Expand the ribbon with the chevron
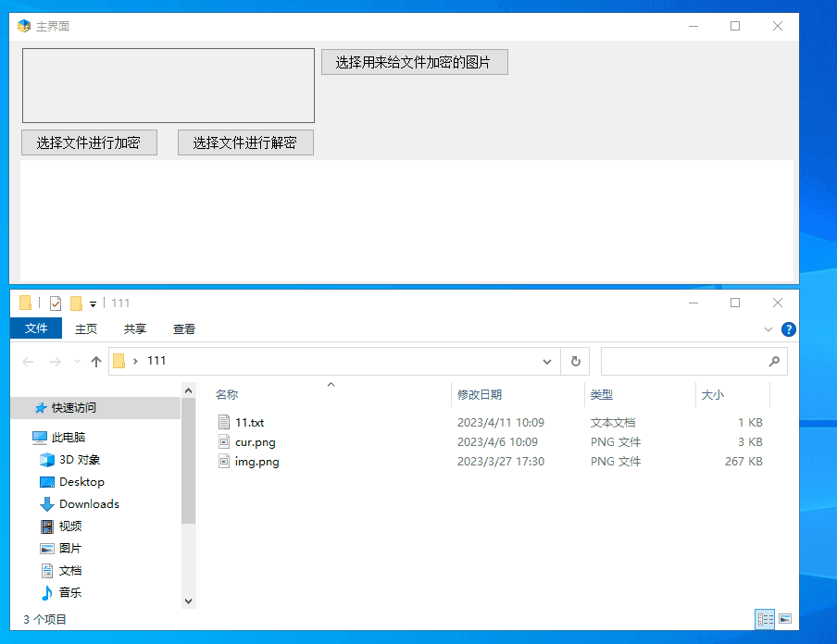The height and width of the screenshot is (644, 837). 768,329
